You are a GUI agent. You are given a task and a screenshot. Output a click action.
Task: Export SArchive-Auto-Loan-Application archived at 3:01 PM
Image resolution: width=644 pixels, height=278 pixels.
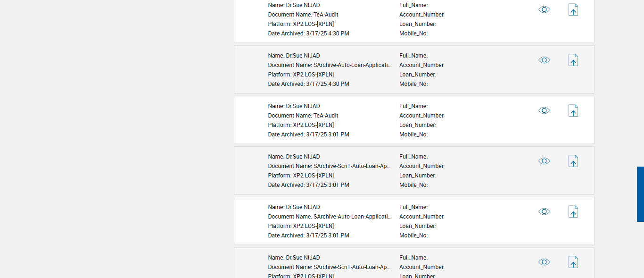tap(573, 212)
